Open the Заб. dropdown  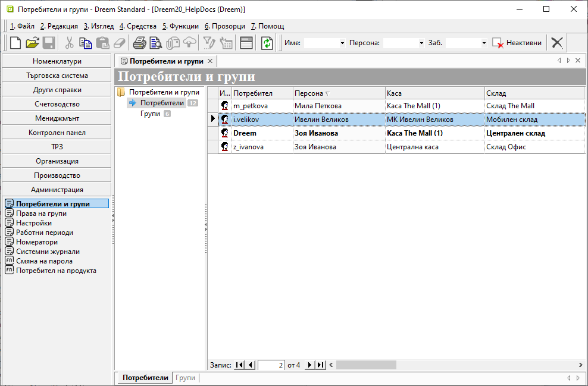coord(484,43)
